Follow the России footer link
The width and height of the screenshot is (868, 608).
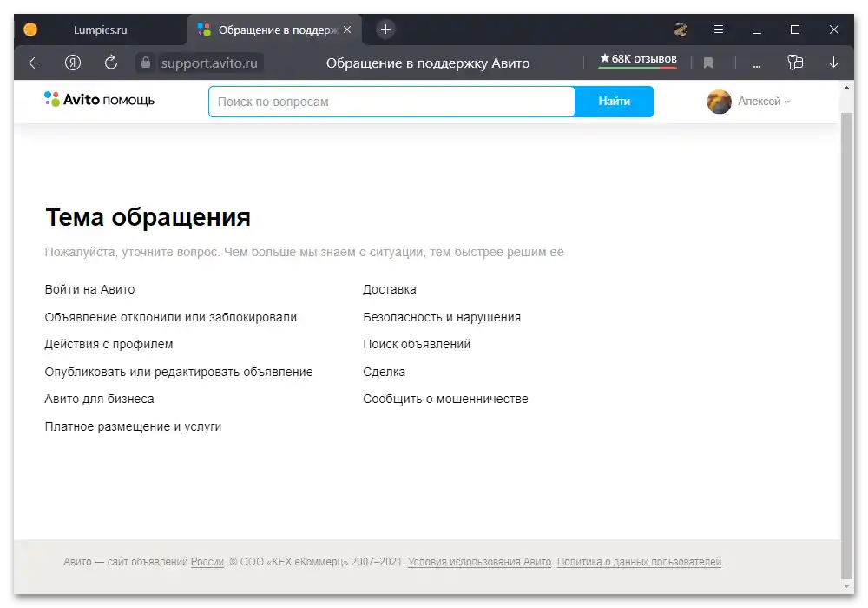(x=207, y=562)
